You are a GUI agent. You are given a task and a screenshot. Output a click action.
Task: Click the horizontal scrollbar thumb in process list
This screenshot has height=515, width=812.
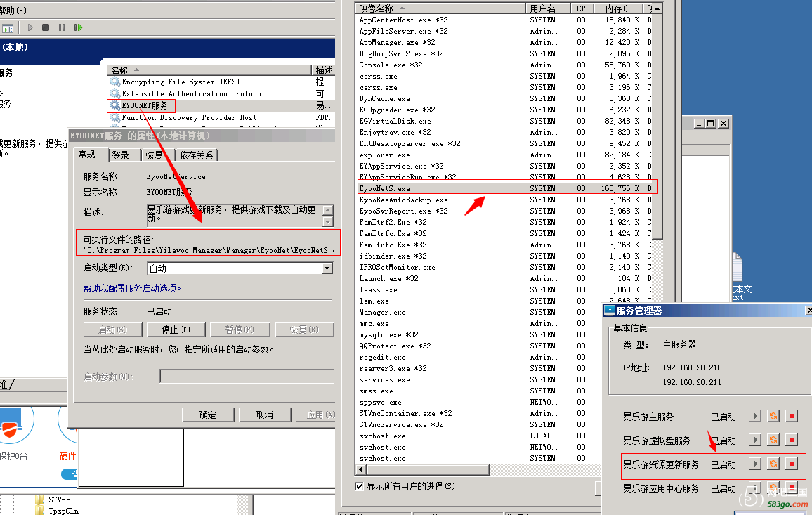tap(428, 470)
